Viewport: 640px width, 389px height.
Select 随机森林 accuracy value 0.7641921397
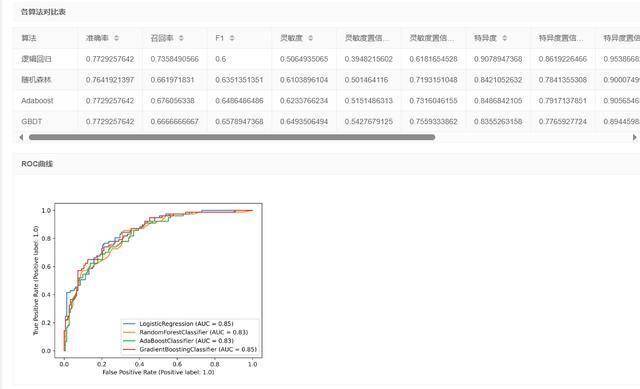pyautogui.click(x=110, y=80)
